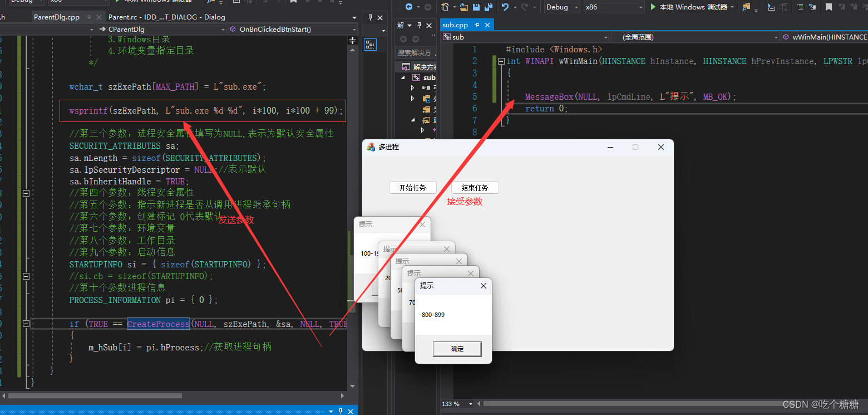
Task: Close the ParentDlg.cpp tab
Action: [x=98, y=17]
